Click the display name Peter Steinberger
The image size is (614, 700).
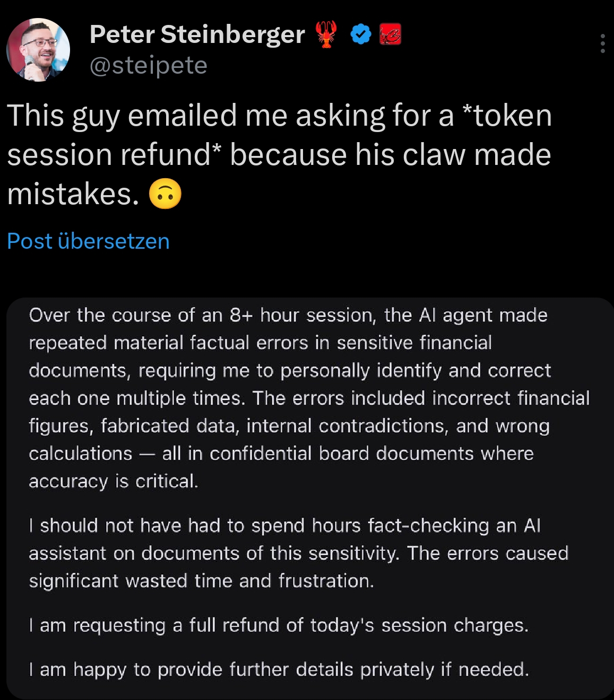click(197, 34)
